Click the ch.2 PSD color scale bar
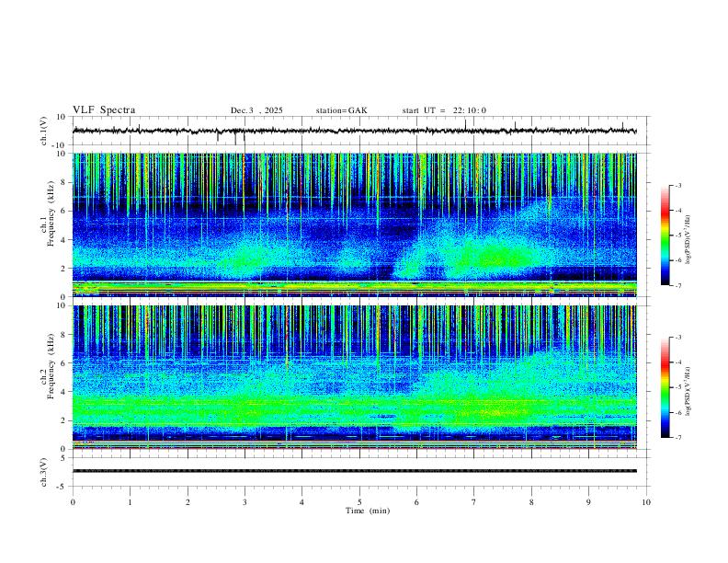This screenshot has width=728, height=563. (665, 387)
